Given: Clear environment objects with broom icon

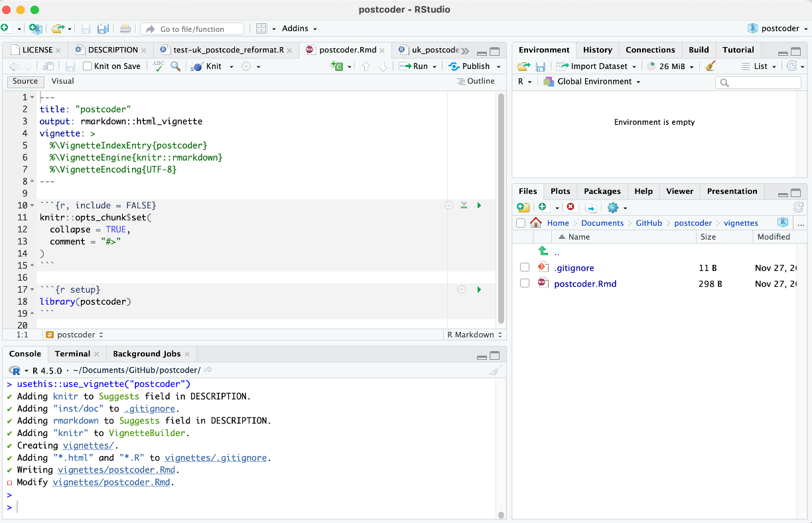Looking at the screenshot, I should click(x=710, y=66).
